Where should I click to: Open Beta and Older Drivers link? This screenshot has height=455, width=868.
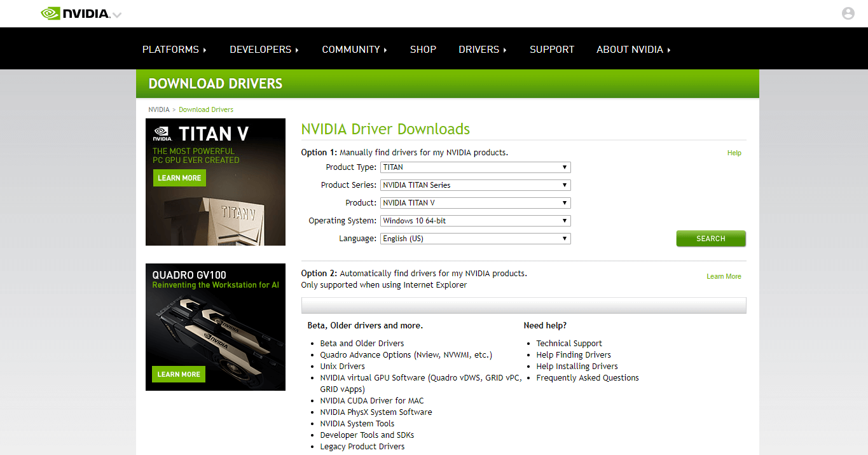[362, 343]
